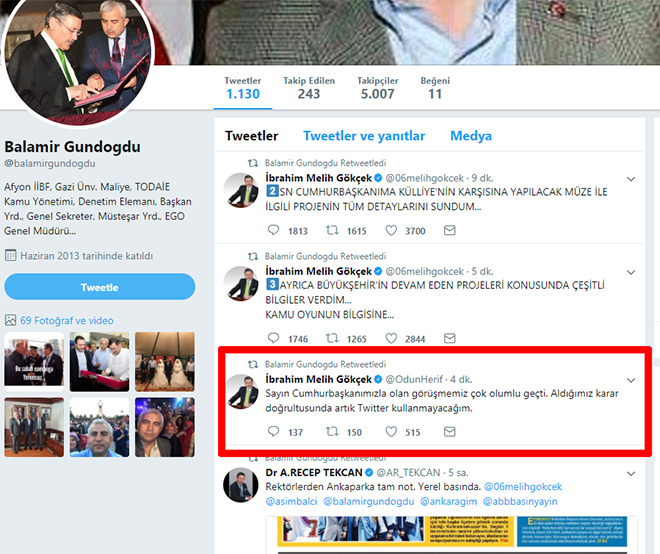Image resolution: width=660 pixels, height=554 pixels.
Task: Open media selfie thumbnail in blue shirt
Action: tap(99, 427)
